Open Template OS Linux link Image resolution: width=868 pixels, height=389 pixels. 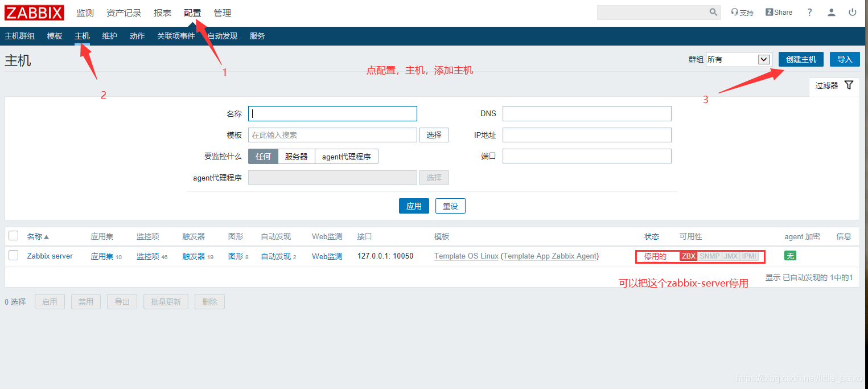pyautogui.click(x=466, y=256)
